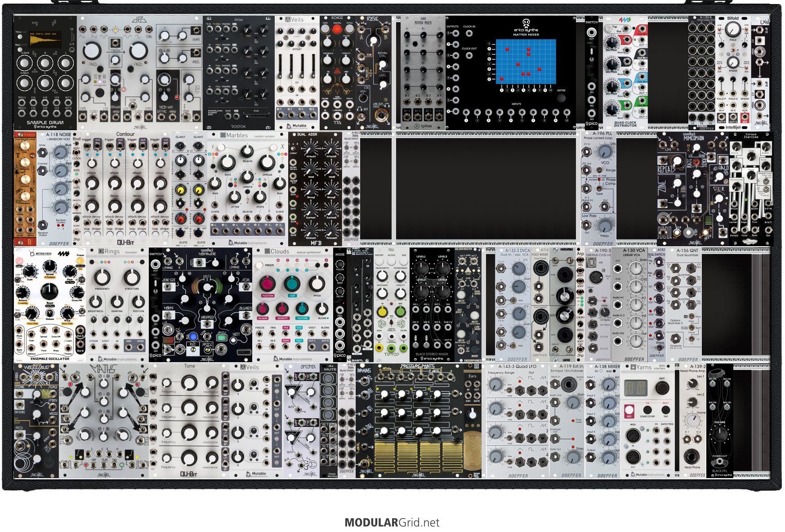Click the Rings STRUCTURE knob
This screenshot has width=785, height=532.
click(132, 277)
